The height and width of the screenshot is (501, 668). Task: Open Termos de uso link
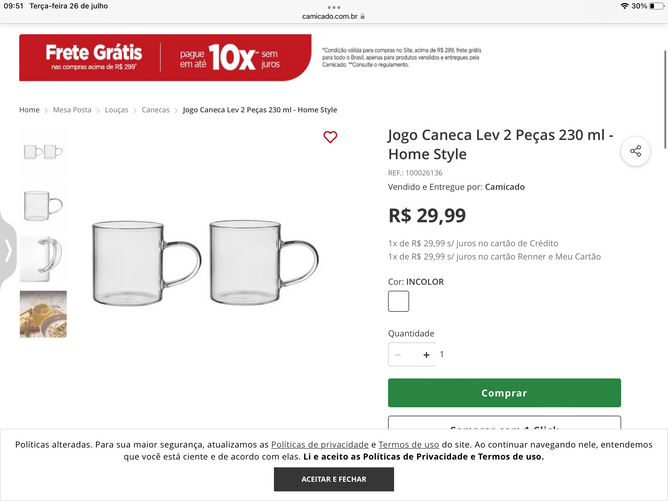[x=409, y=444]
